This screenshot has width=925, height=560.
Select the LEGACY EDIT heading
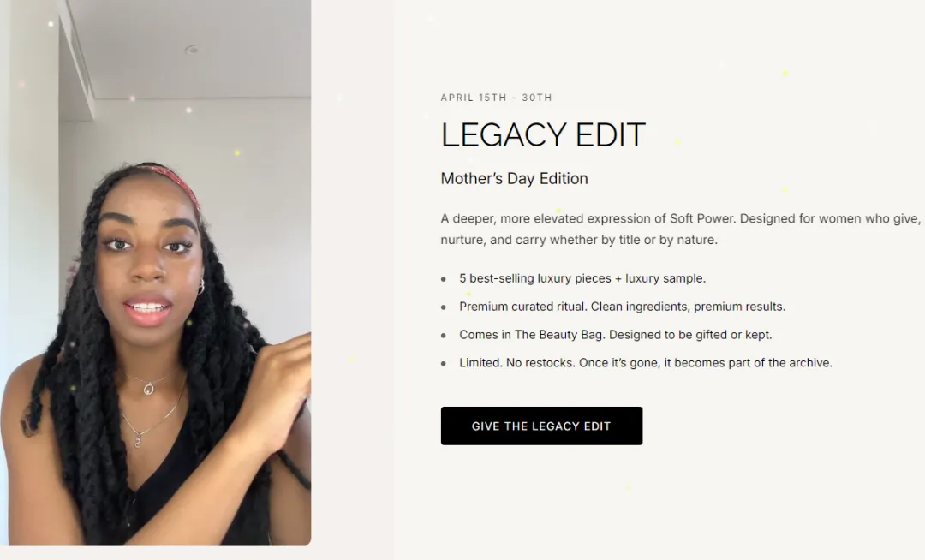tap(543, 135)
